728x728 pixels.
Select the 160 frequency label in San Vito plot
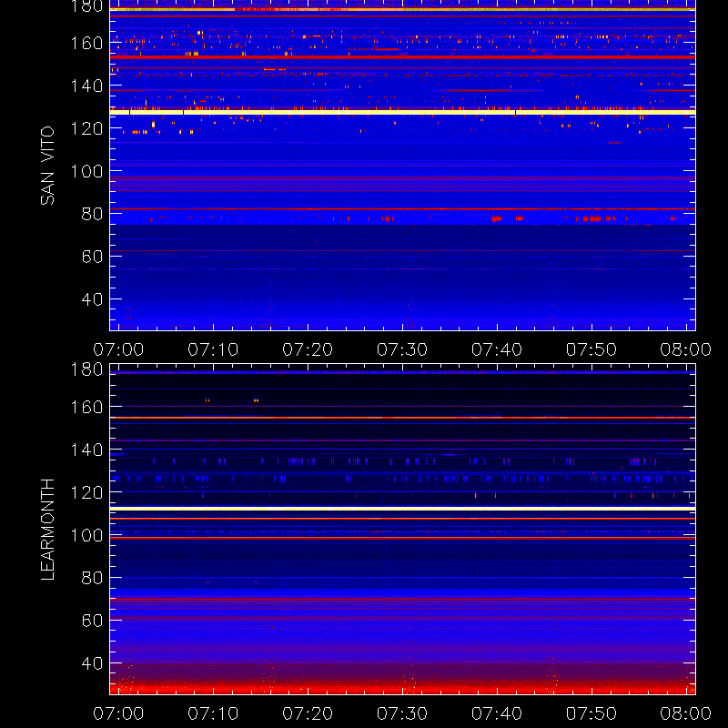click(86, 43)
